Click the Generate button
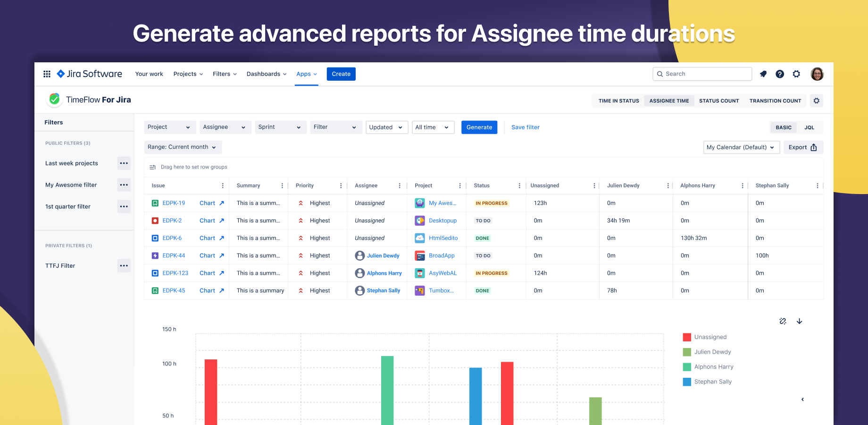The image size is (868, 425). [x=479, y=127]
